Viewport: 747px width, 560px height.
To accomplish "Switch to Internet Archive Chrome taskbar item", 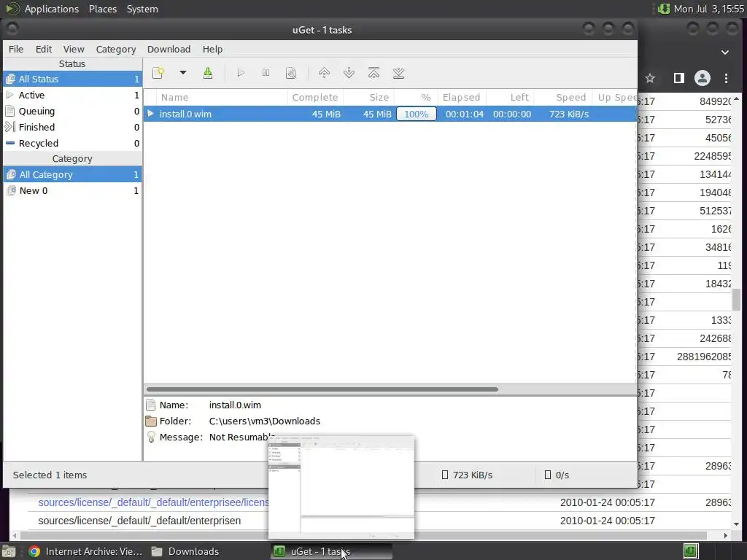I will pyautogui.click(x=85, y=551).
